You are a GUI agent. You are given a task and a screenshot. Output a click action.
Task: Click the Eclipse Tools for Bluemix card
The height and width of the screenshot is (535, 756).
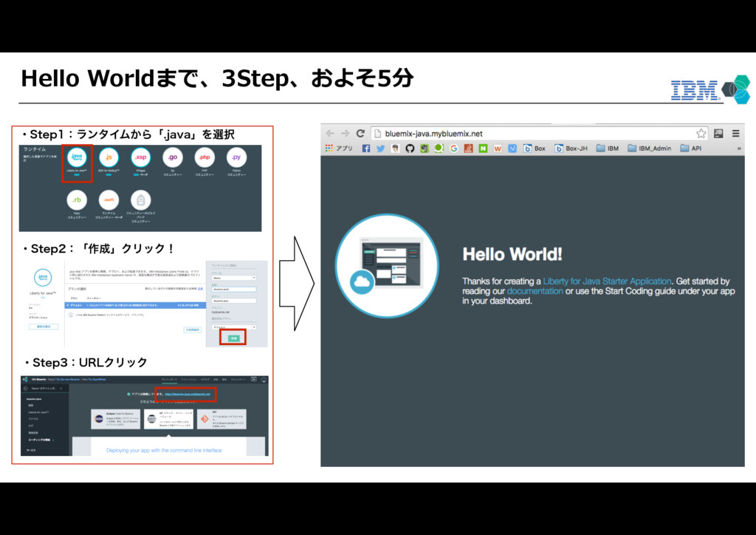coord(116,419)
